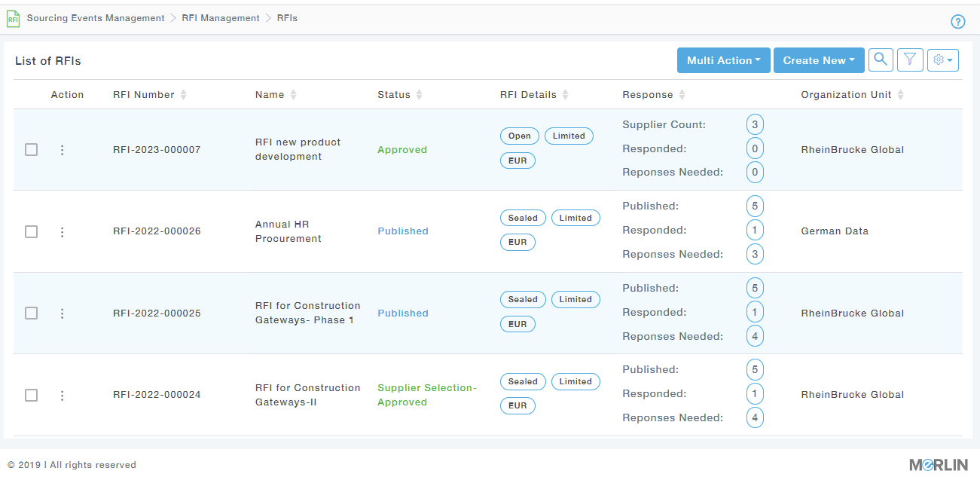This screenshot has height=480, width=980.
Task: Open the filter funnel icon button
Action: (910, 60)
